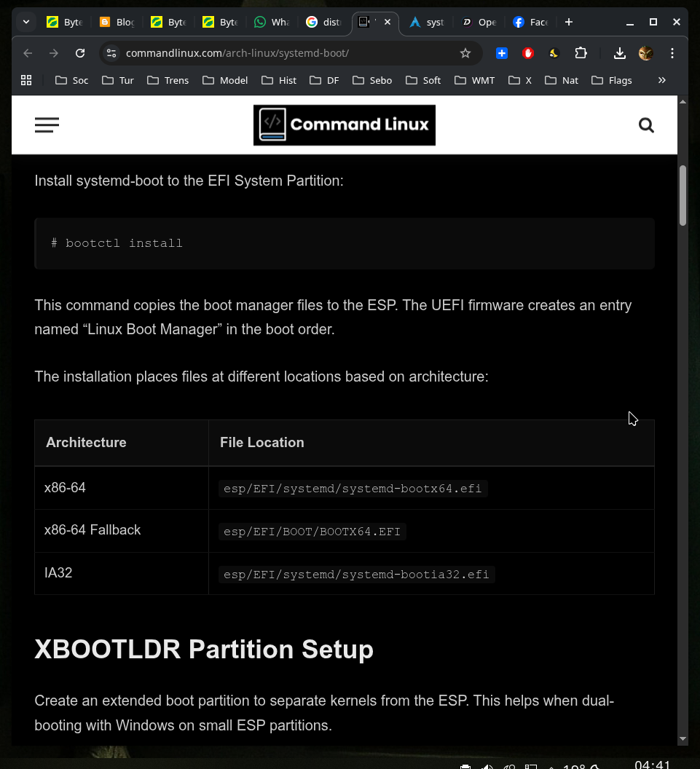Click the Command Linux logo
This screenshot has height=769, width=700.
coord(344,125)
